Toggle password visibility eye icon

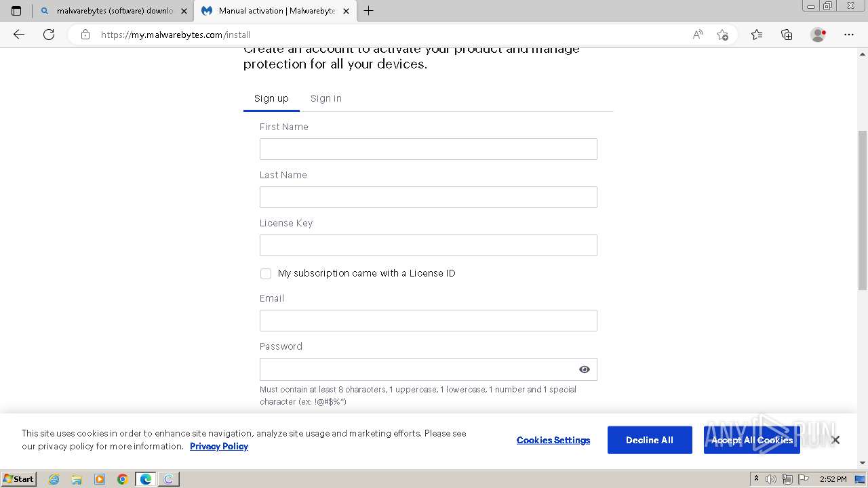[x=585, y=369]
